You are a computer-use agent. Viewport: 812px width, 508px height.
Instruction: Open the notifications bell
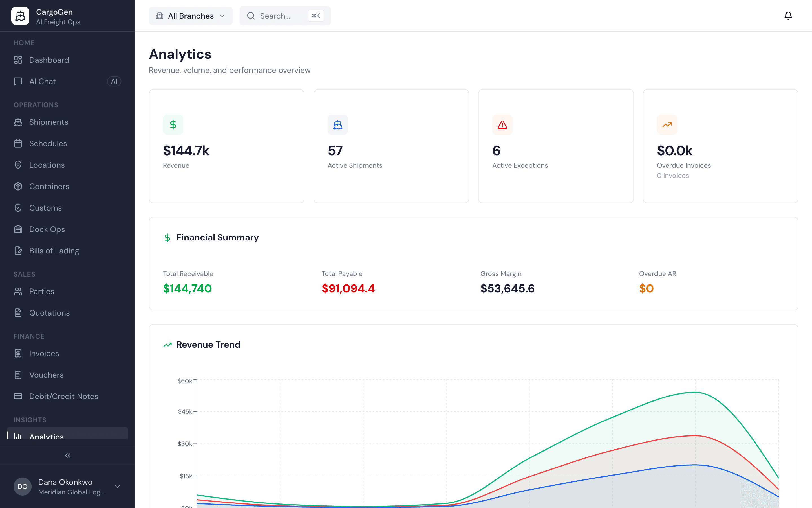[x=788, y=16]
